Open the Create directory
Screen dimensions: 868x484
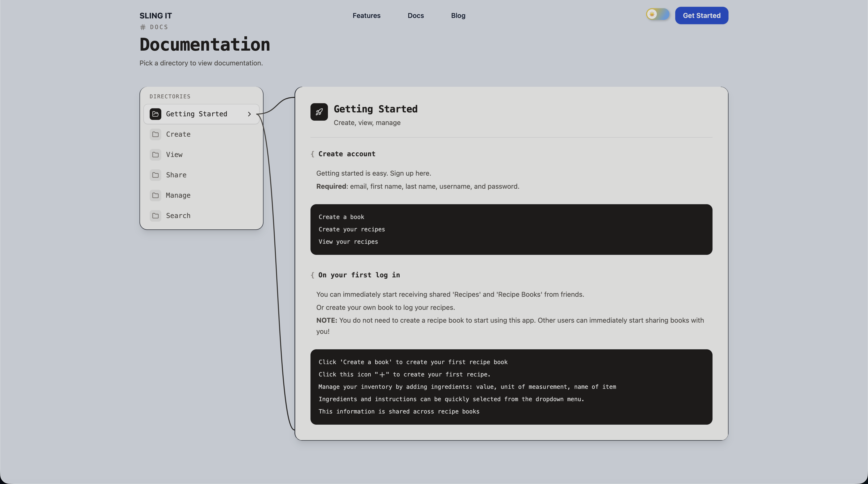coord(201,134)
